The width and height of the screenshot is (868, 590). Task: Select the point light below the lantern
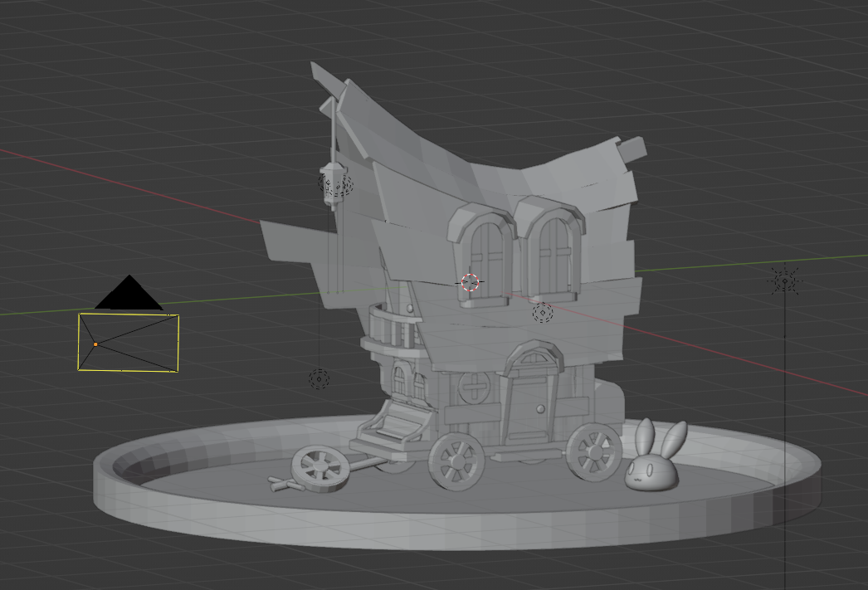319,379
